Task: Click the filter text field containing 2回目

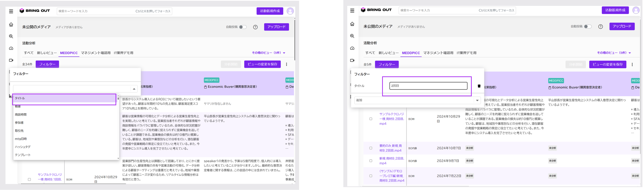Action: click(428, 86)
